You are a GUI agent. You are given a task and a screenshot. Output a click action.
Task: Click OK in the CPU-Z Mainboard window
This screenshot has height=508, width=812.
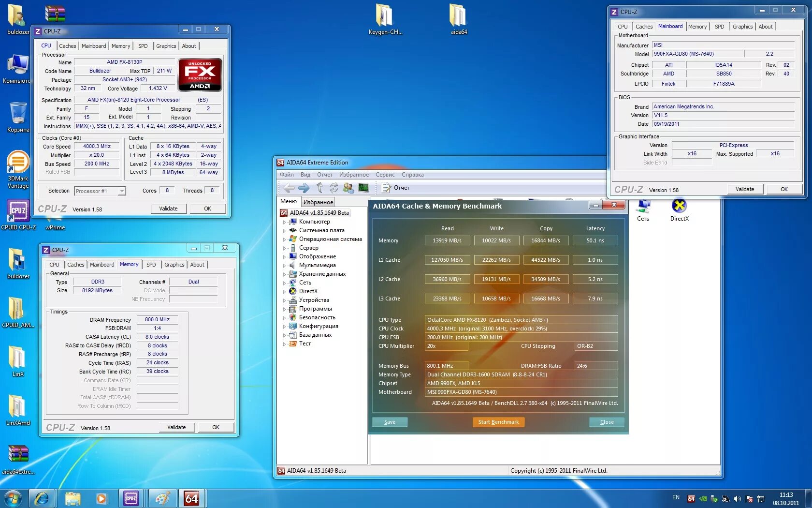coord(784,189)
